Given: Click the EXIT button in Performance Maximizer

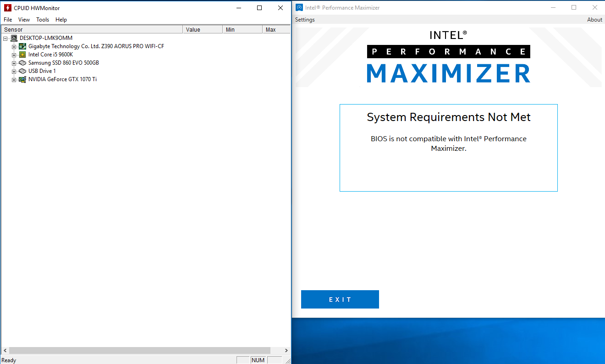Looking at the screenshot, I should [x=340, y=299].
